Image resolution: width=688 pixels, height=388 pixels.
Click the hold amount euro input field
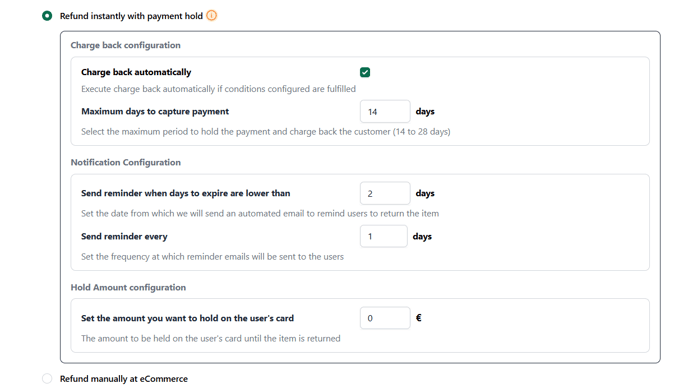[385, 318]
